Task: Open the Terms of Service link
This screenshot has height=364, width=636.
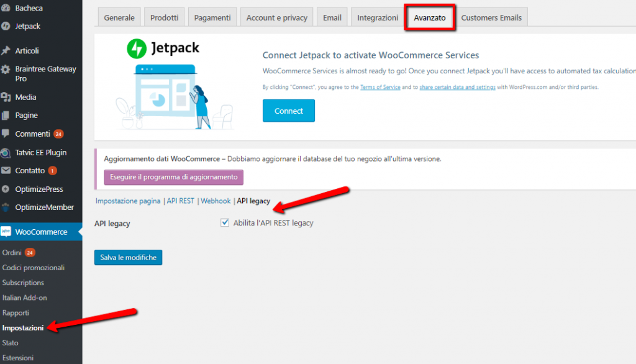Action: (380, 87)
